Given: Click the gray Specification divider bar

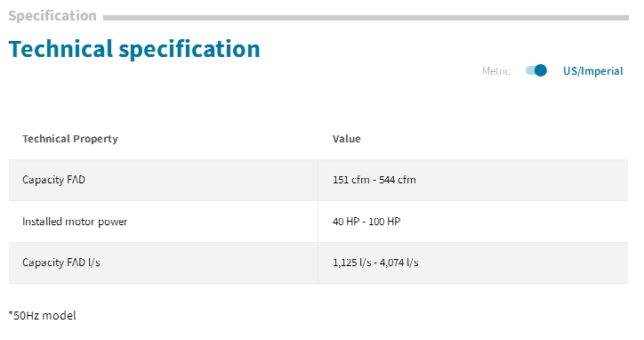Looking at the screenshot, I should click(x=366, y=18).
